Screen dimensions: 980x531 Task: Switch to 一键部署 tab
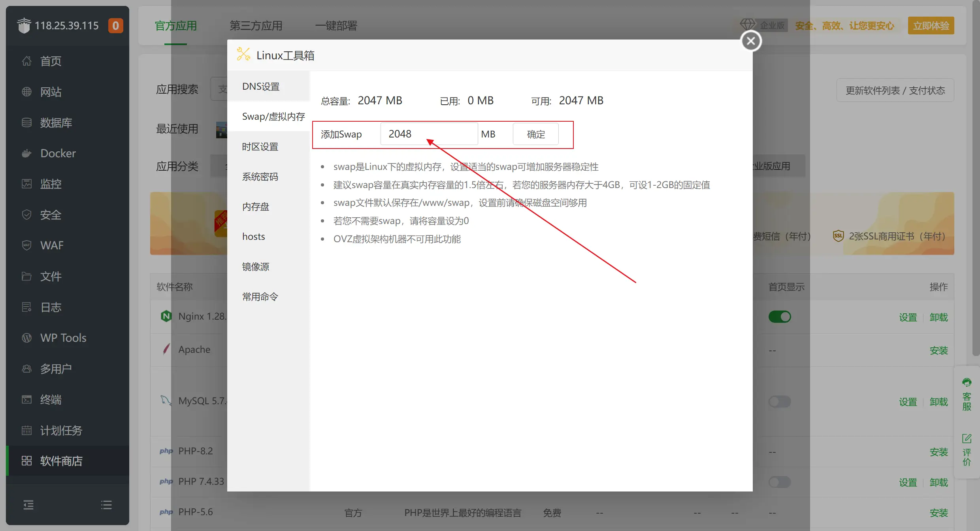tap(336, 25)
